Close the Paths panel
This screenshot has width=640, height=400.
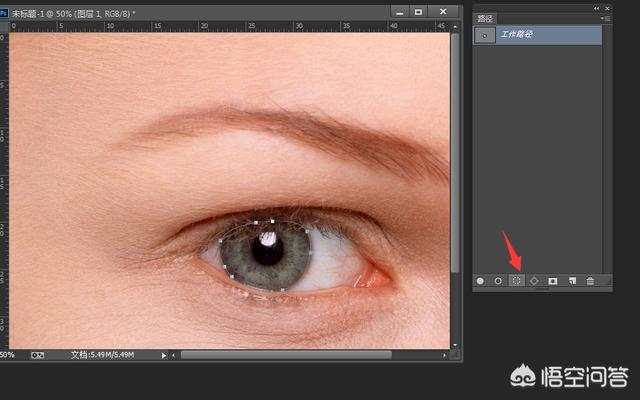[605, 6]
